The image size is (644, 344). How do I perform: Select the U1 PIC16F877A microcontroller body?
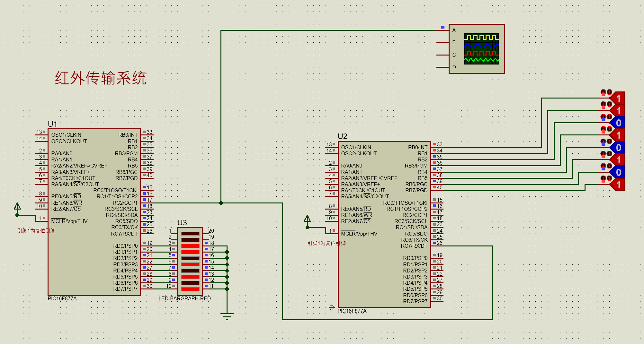(x=94, y=212)
